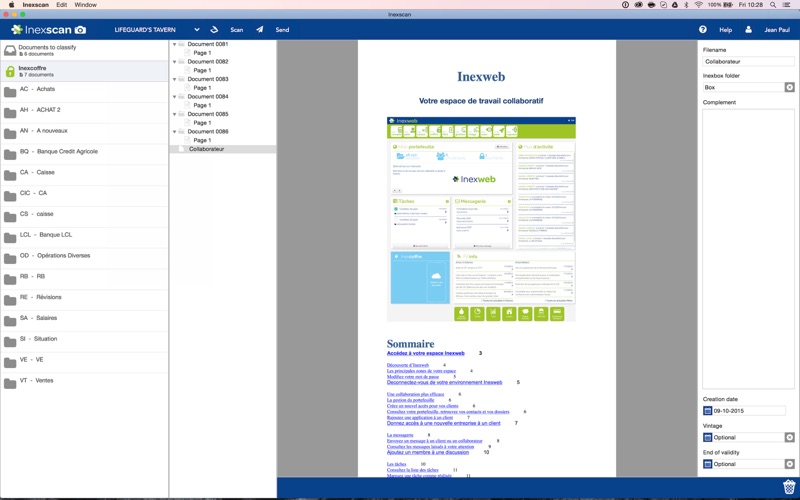Open the Edit menu
The image size is (800, 500).
coord(62,5)
